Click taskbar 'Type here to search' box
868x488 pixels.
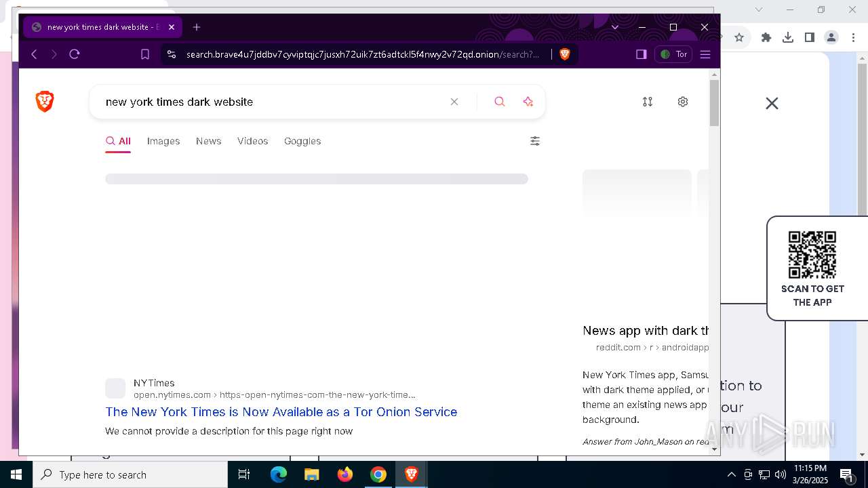pos(130,474)
